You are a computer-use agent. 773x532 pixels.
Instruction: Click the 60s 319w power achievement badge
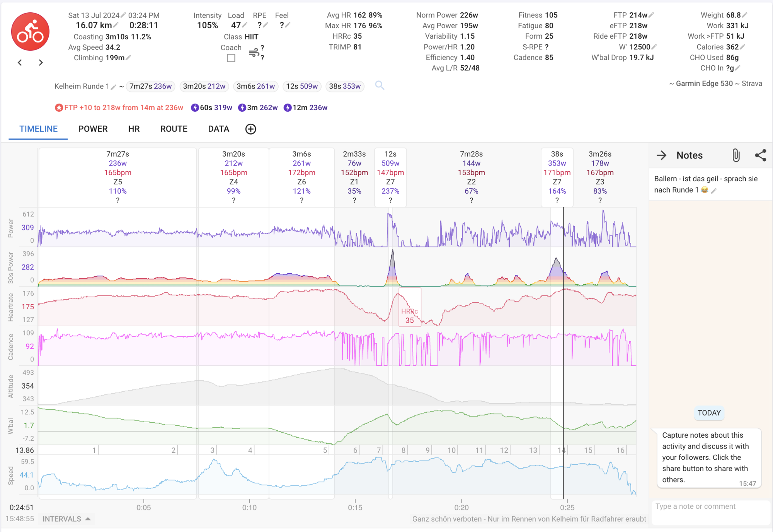(x=211, y=107)
